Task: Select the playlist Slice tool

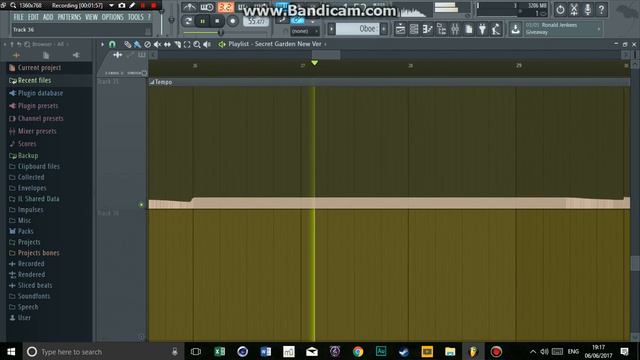Action: [178, 44]
